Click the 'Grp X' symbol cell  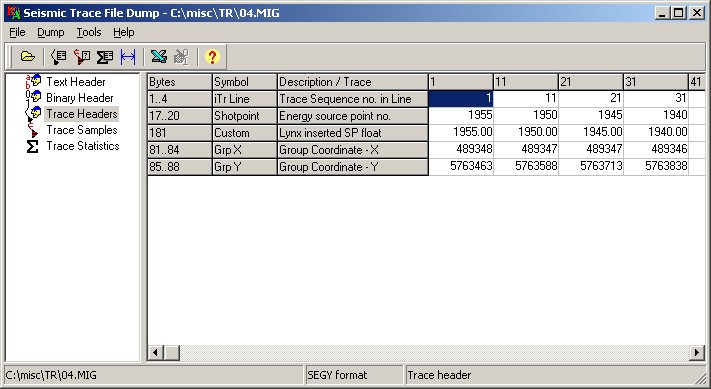click(245, 150)
